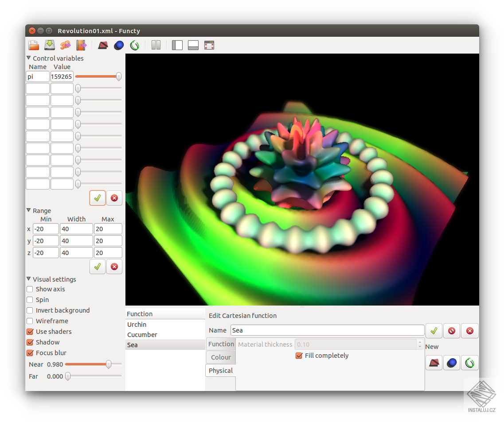Open the Function tab in the editor
Image resolution: width=504 pixels, height=422 pixels.
(221, 344)
